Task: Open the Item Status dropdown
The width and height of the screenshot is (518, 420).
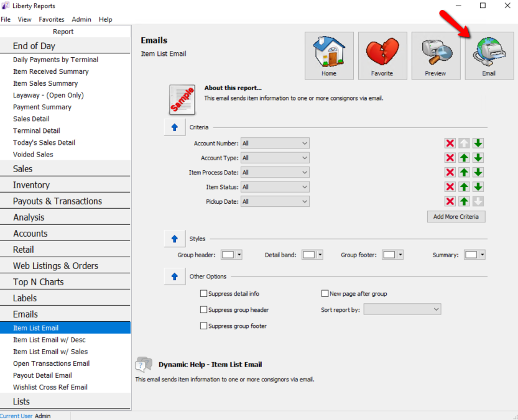Action: 275,187
